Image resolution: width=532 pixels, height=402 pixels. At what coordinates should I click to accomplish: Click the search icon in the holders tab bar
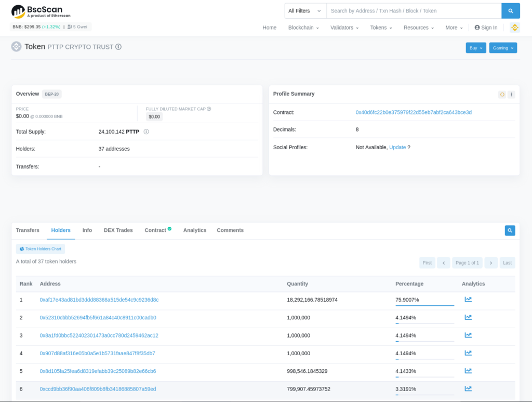(510, 230)
